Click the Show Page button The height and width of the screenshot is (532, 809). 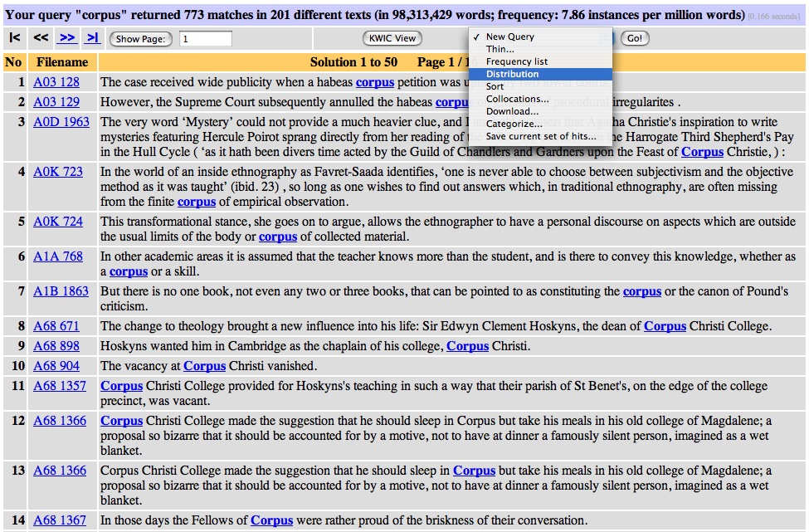(x=141, y=39)
